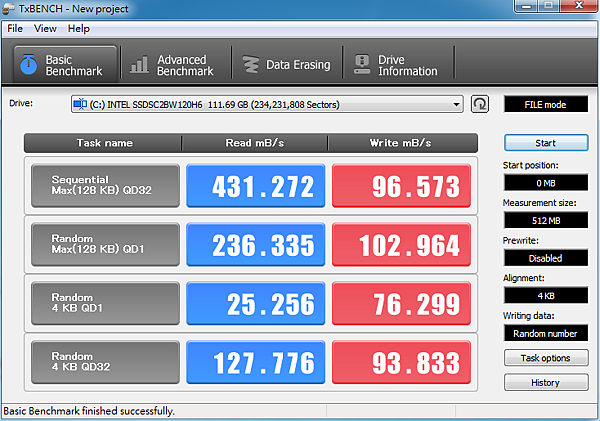The width and height of the screenshot is (600, 421).
Task: Switch to the Basic Benchmark tab
Action: tap(65, 64)
